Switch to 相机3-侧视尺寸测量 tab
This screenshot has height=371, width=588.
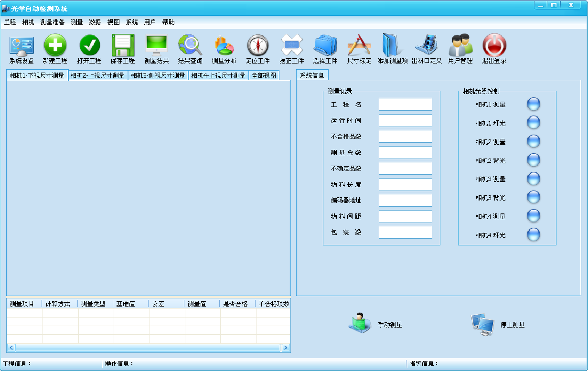coord(158,75)
